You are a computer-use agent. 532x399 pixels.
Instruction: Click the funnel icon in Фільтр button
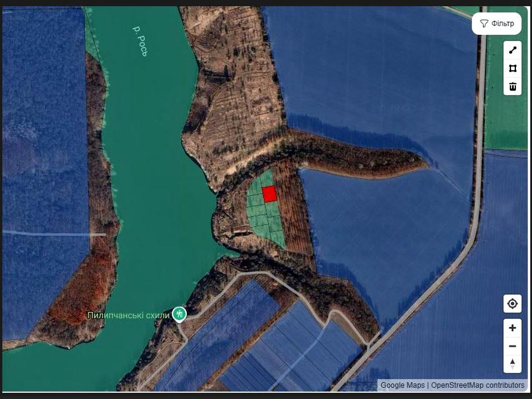click(x=484, y=23)
